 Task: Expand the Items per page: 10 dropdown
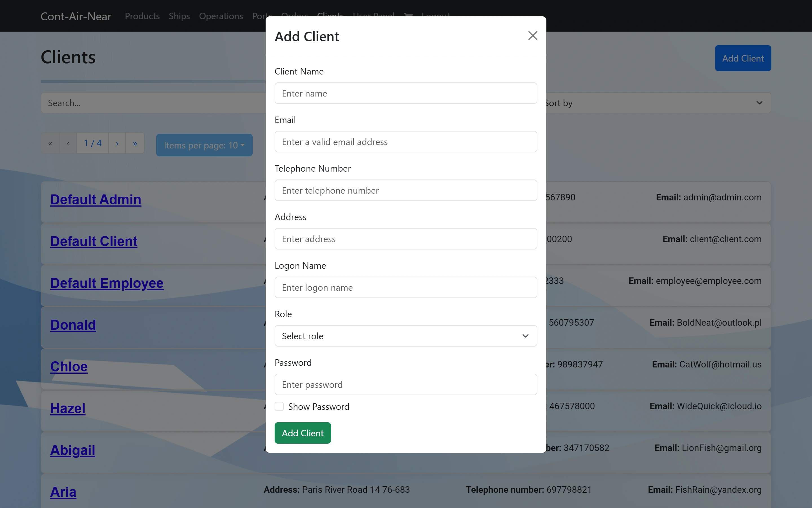(204, 145)
